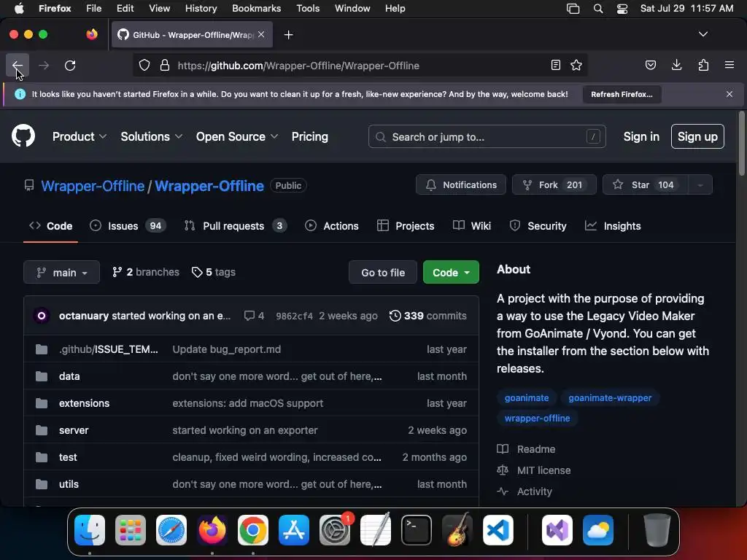The width and height of the screenshot is (747, 560).
Task: Open the Insights tab
Action: tap(613, 226)
